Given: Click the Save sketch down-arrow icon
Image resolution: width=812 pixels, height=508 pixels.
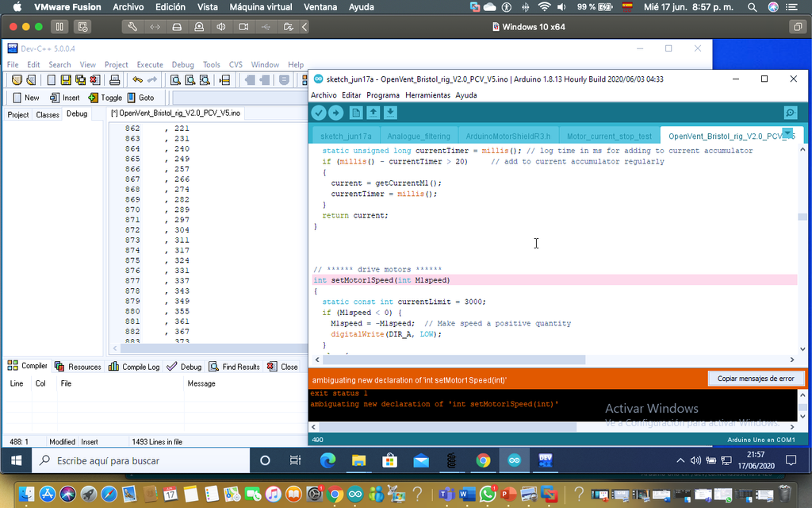Looking at the screenshot, I should coord(390,114).
